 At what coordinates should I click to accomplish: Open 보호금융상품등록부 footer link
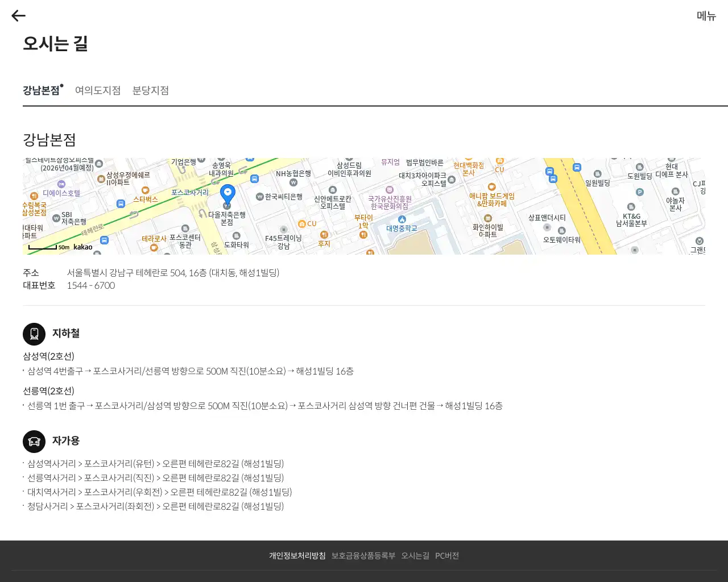pyautogui.click(x=363, y=556)
